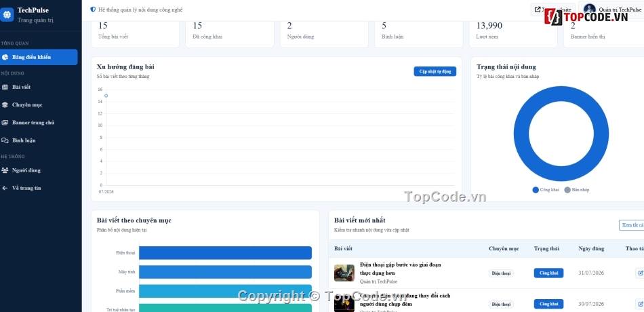The height and width of the screenshot is (312, 644).
Task: Click the 07/2026 data point on chart
Action: pyautogui.click(x=106, y=96)
